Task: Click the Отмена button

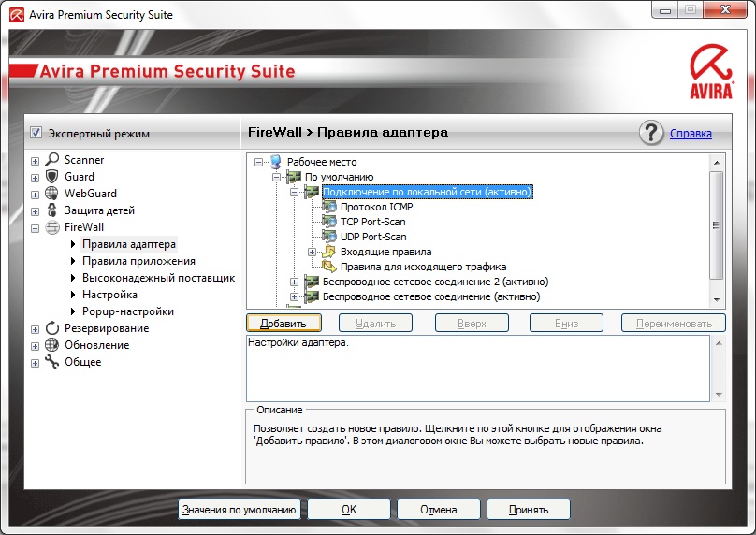Action: click(438, 510)
